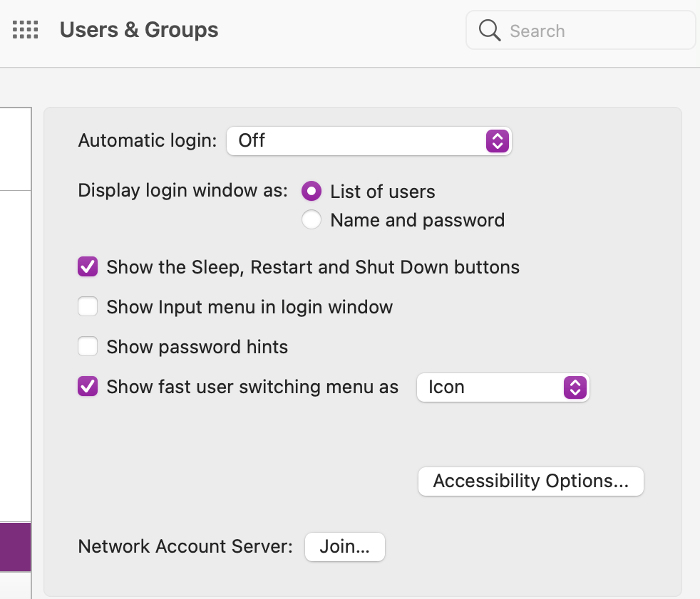The image size is (700, 599).
Task: Select the List of users radio button
Action: pyautogui.click(x=312, y=191)
